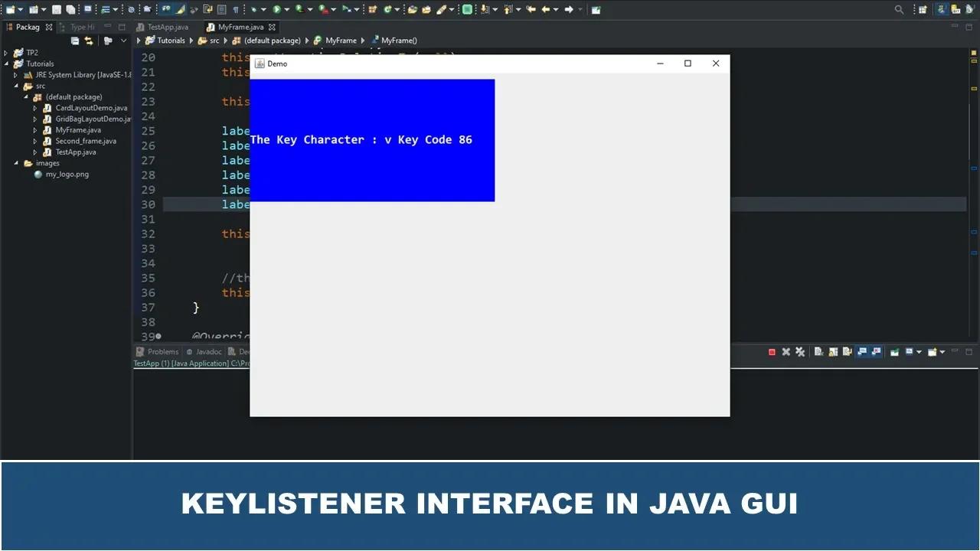This screenshot has height=551, width=980.
Task: Click Collapse All icon in Package Explorer
Action: (x=75, y=41)
